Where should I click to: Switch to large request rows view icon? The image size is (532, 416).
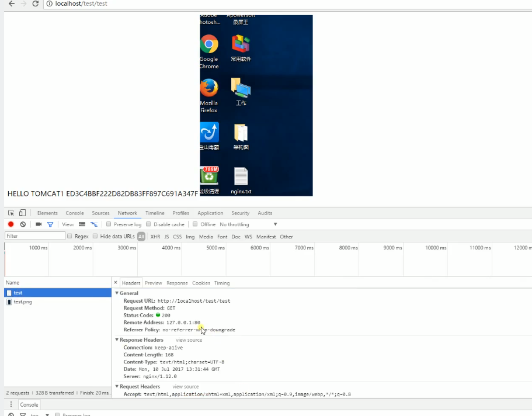pyautogui.click(x=82, y=224)
